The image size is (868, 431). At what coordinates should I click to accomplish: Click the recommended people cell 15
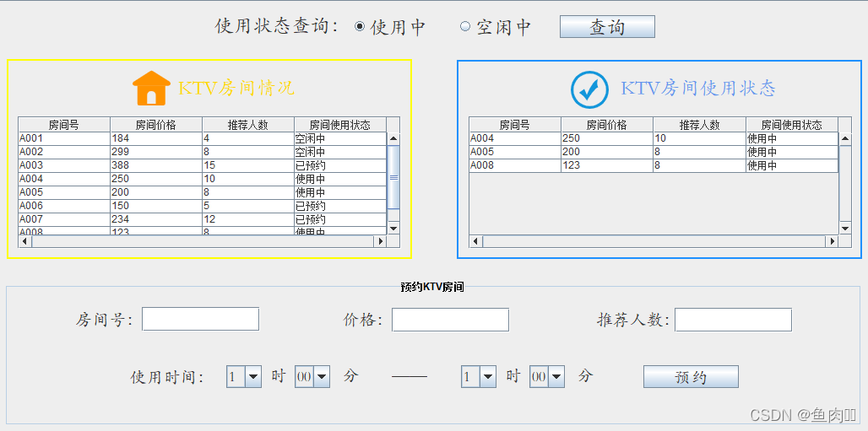pyautogui.click(x=248, y=165)
